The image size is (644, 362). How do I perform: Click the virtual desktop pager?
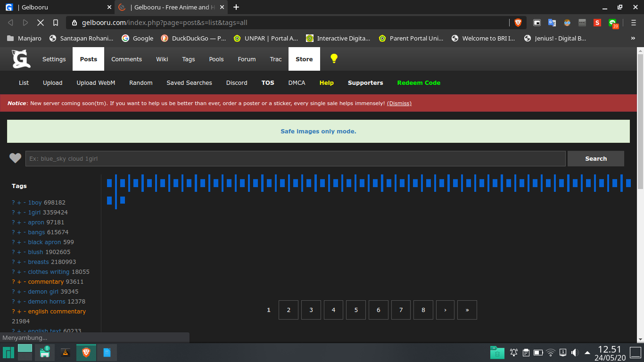[25, 353]
